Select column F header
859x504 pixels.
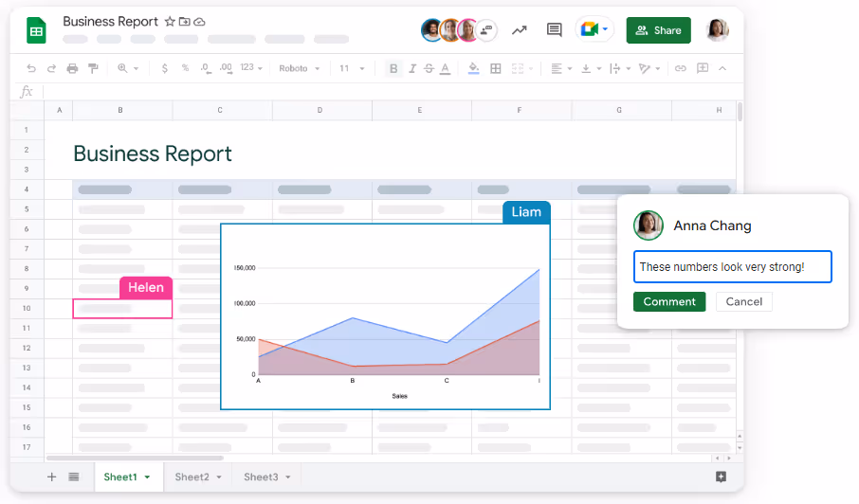coord(521,110)
